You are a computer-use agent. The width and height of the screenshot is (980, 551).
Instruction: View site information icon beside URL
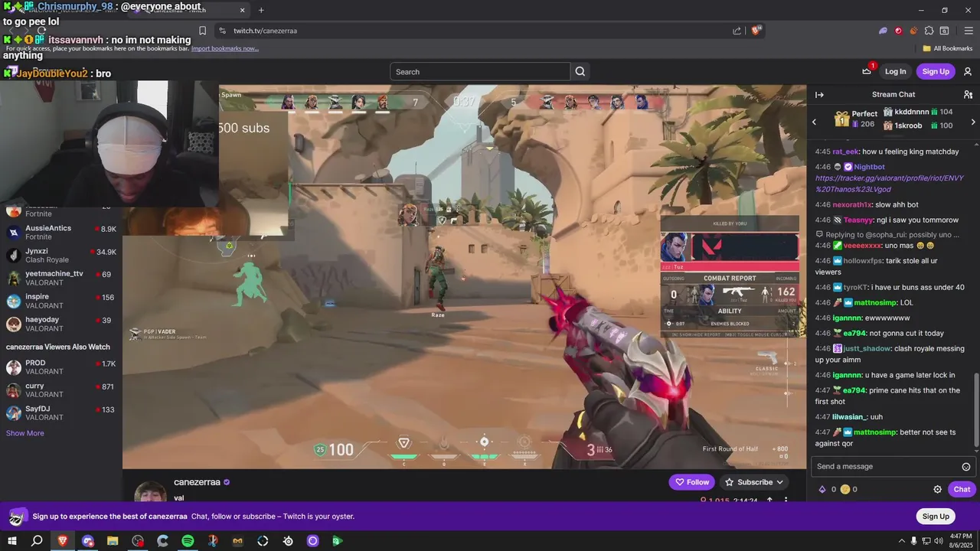coord(222,31)
